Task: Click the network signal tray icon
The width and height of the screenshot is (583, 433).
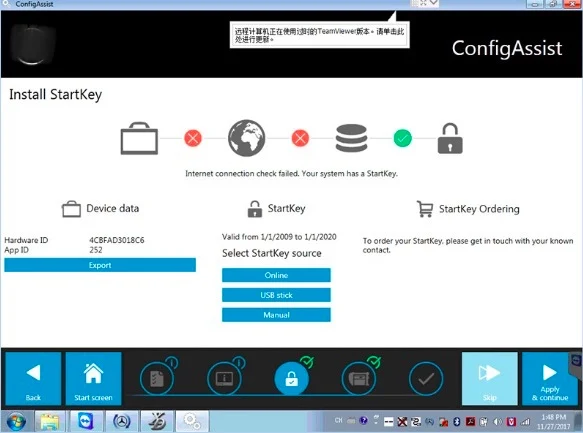Action: click(x=525, y=421)
